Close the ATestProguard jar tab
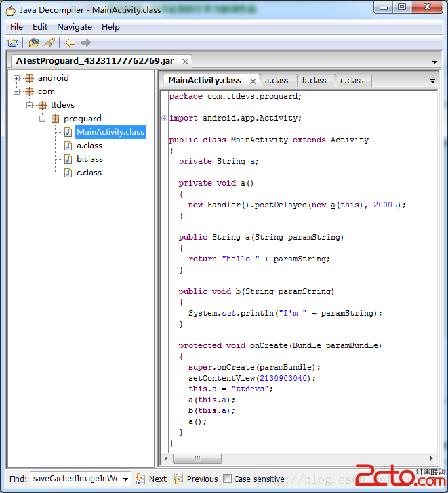This screenshot has width=448, height=493. [x=185, y=61]
